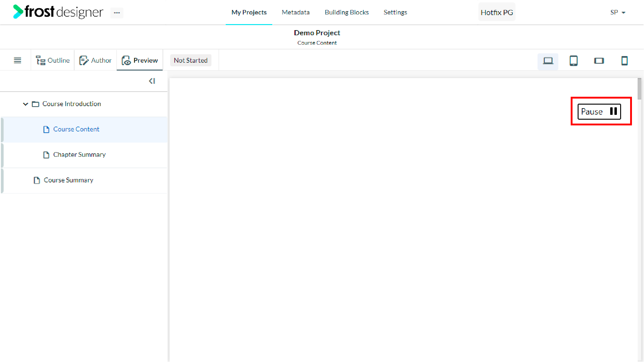Select mobile phone preview icon

pos(624,61)
